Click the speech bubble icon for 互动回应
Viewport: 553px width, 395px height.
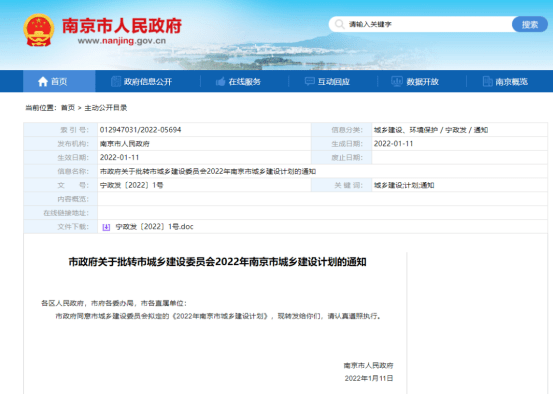tap(310, 81)
